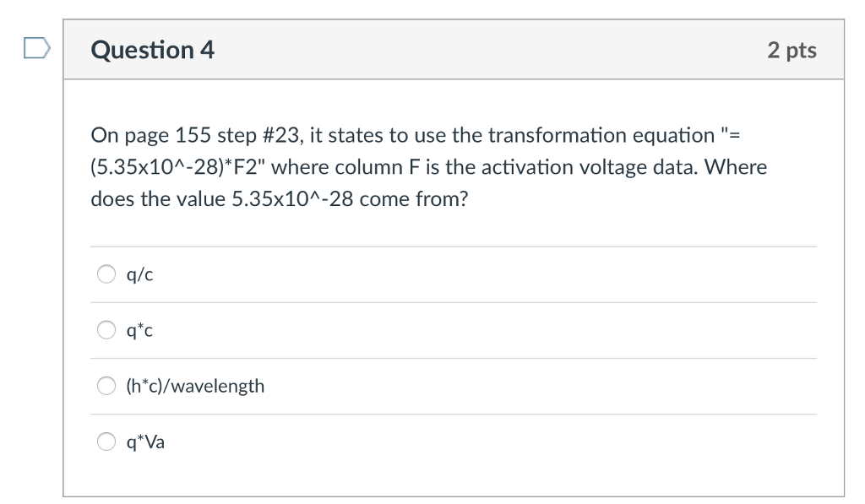
Task: Click the Question 4 header title
Action: pos(153,50)
